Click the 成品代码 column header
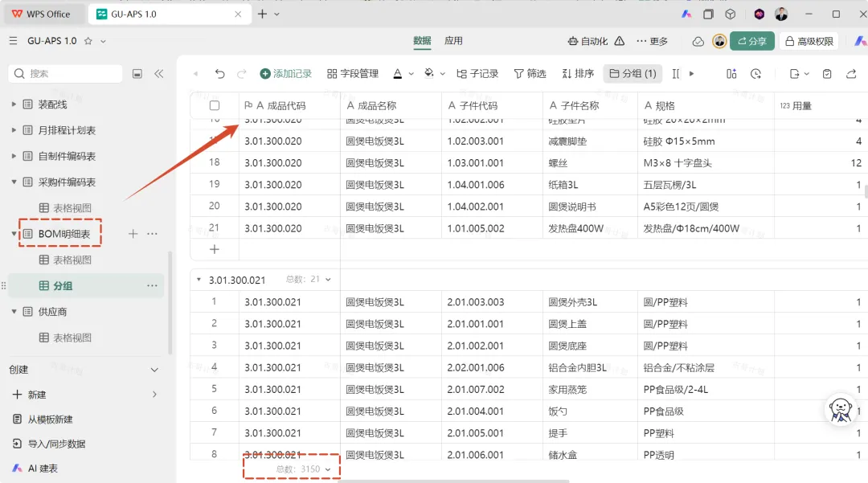Viewport: 868px width, 483px height. 285,105
